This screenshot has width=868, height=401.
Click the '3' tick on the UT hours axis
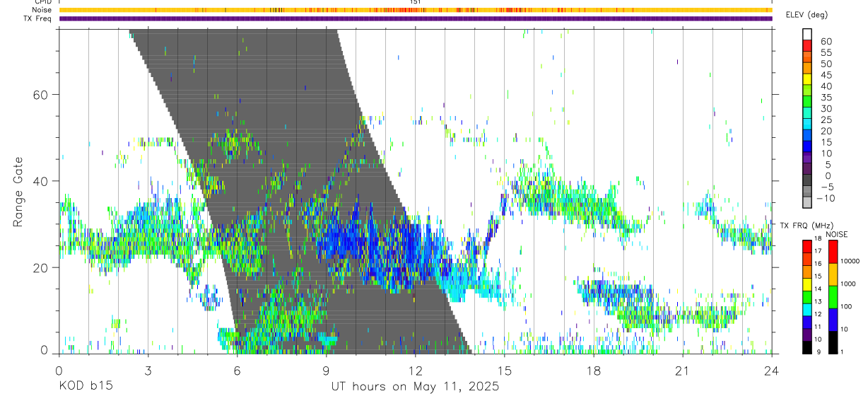point(148,371)
